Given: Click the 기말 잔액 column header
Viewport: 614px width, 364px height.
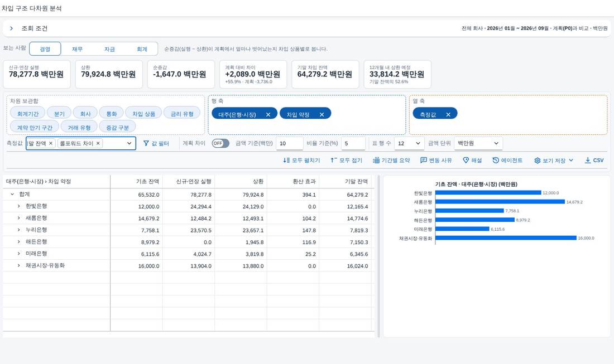Looking at the screenshot, I should click(x=345, y=181).
